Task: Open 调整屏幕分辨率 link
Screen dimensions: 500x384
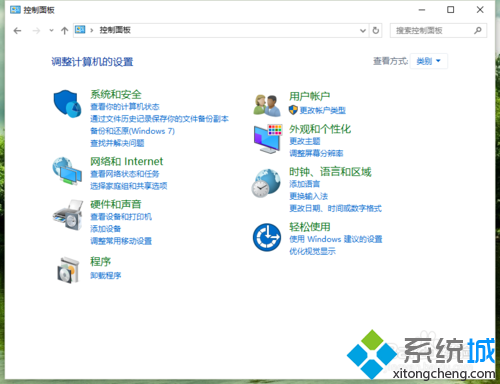Action: [x=316, y=153]
